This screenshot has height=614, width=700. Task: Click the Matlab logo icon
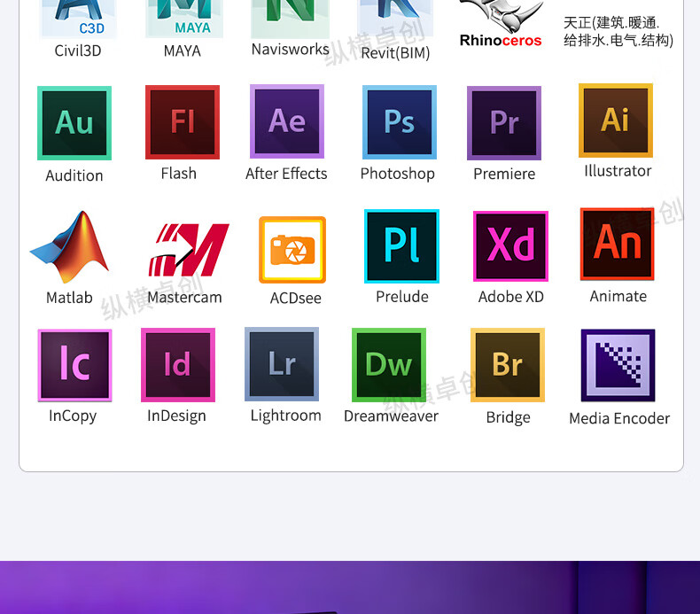pyautogui.click(x=70, y=247)
